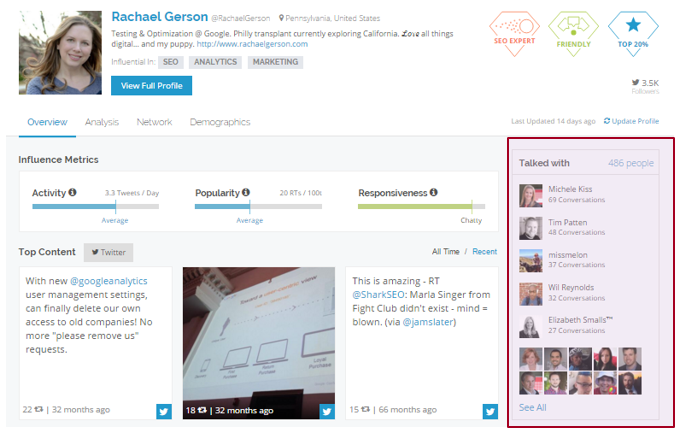
Task: Click the Activity info icon
Action: 72,192
